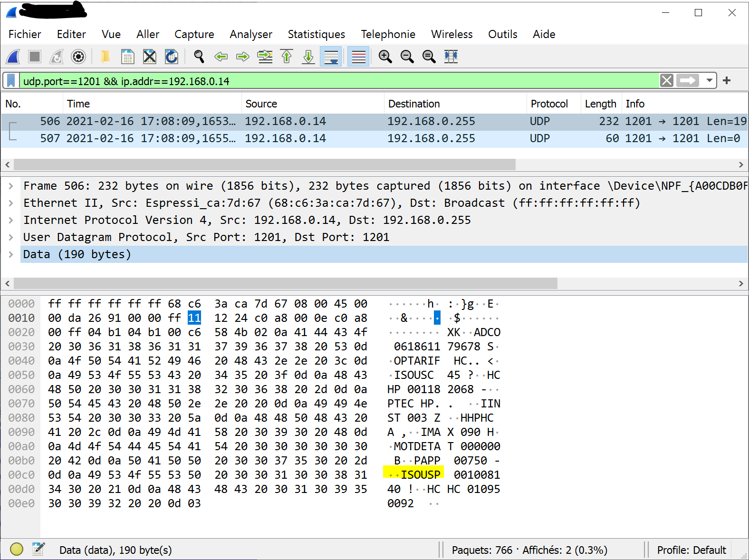749x560 pixels.
Task: Zoom in packet text
Action: 385,57
